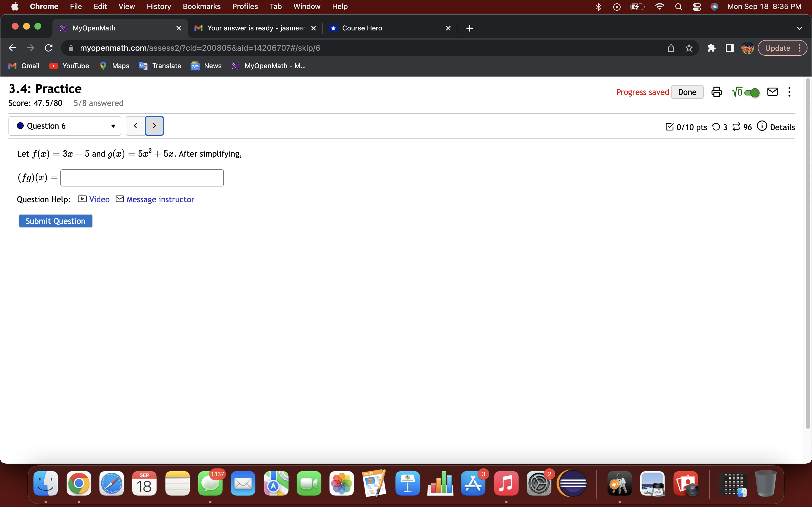Viewport: 812px width, 507px height.
Task: Open the Chrome extensions puzzle-piece icon
Action: [x=712, y=48]
